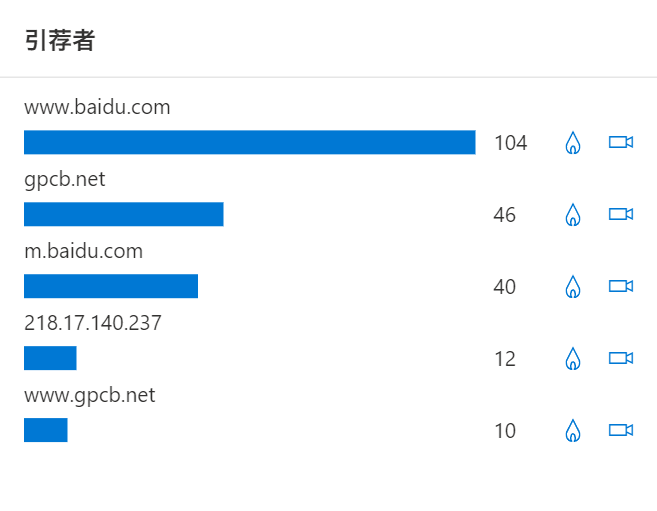This screenshot has width=657, height=511.
Task: View recordings for www.baidu.com referrer
Action: coord(621,142)
